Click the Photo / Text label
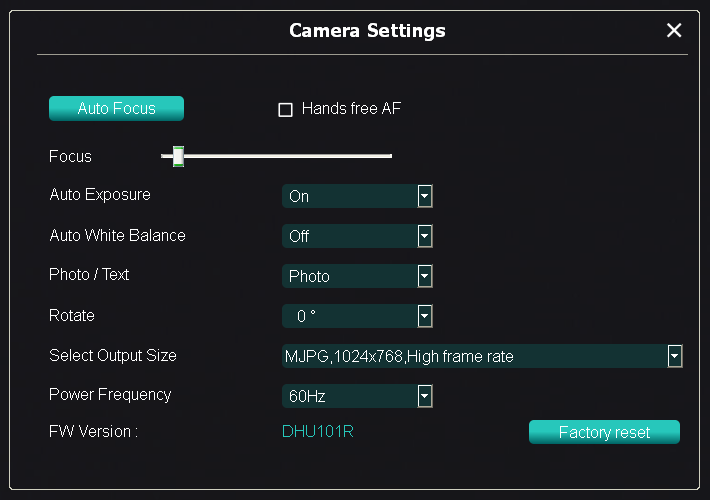This screenshot has height=500, width=710. click(89, 274)
